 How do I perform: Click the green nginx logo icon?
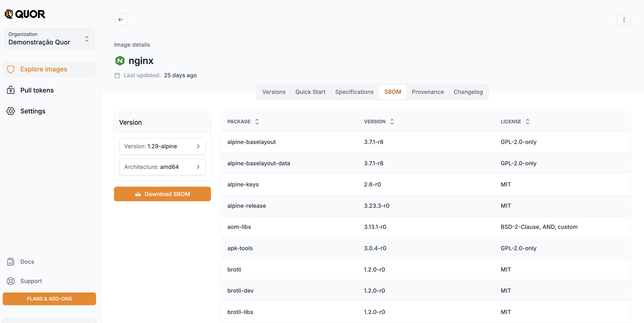(x=120, y=61)
